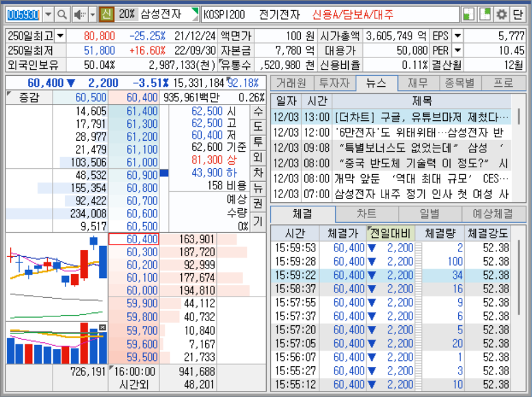Select the 체결 tab
Screen dimensions: 532x397
pos(302,214)
